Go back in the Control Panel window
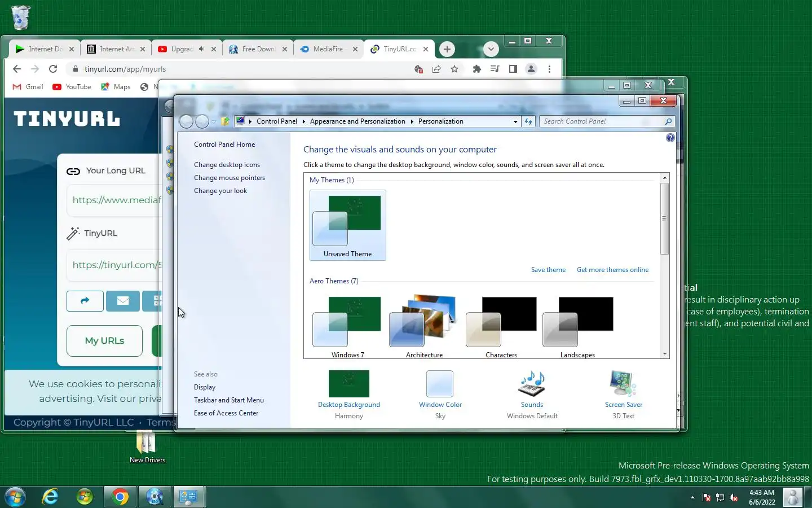Image resolution: width=812 pixels, height=508 pixels. pos(186,121)
